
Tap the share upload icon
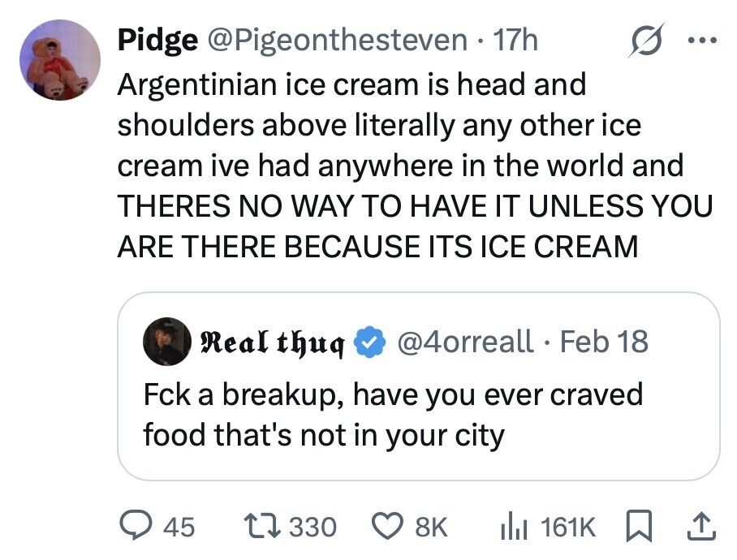click(x=702, y=526)
